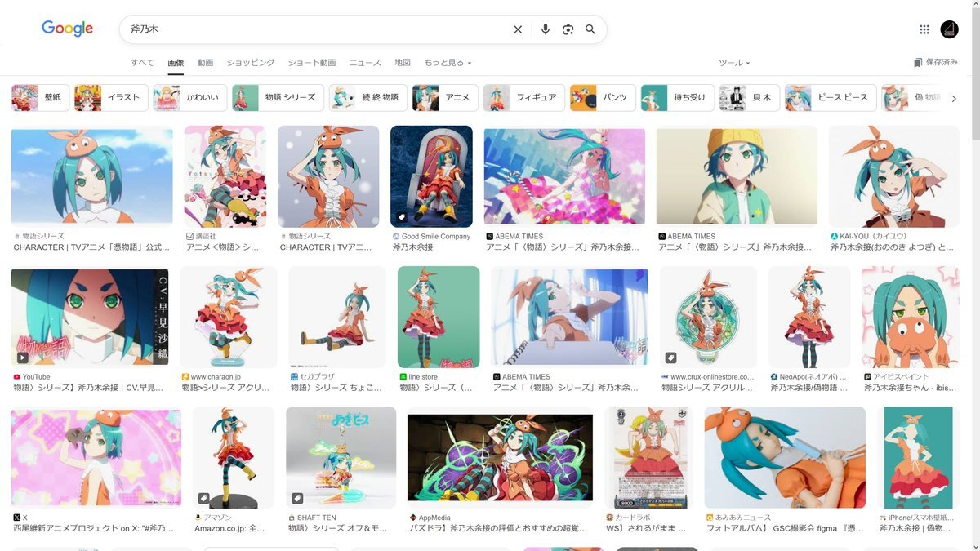The height and width of the screenshot is (551, 980).
Task: Filter by the 物語 シリーズ chip
Action: pyautogui.click(x=278, y=97)
